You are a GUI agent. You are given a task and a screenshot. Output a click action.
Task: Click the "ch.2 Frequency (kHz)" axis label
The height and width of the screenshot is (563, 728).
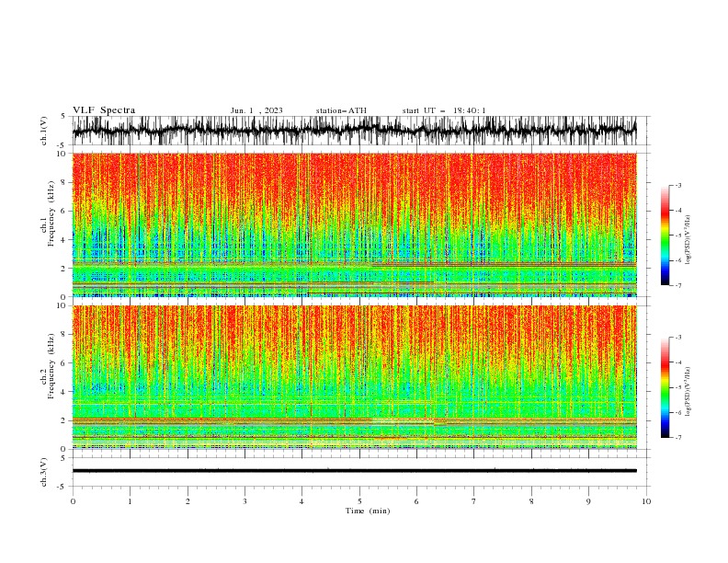[x=48, y=365]
